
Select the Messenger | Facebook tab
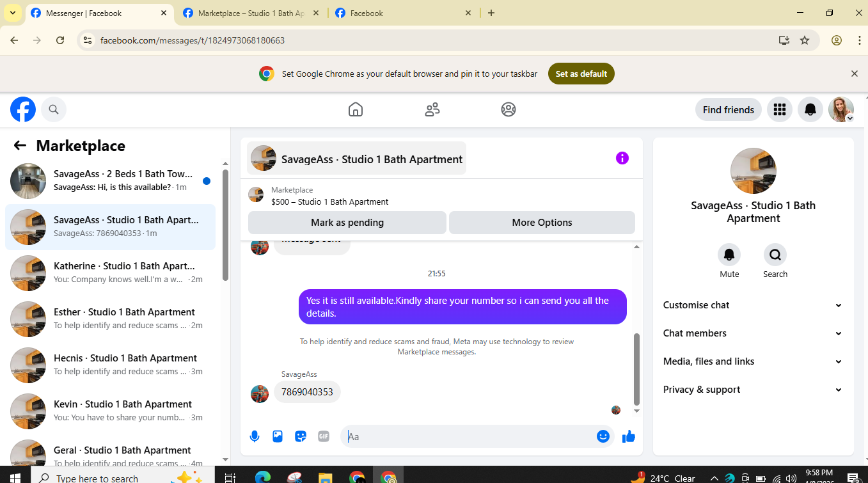pyautogui.click(x=99, y=13)
